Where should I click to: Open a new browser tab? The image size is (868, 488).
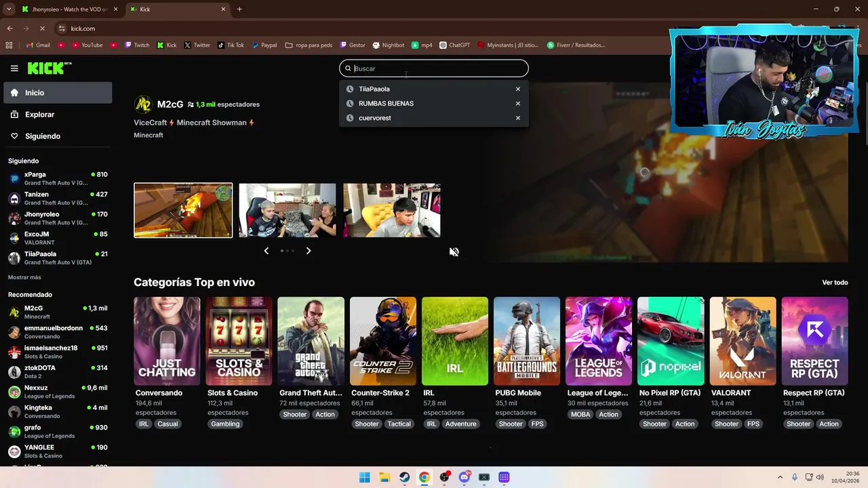239,9
